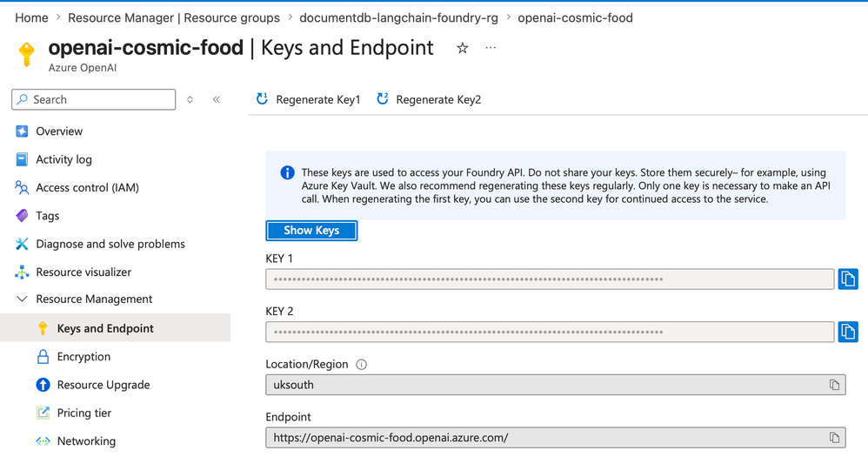Viewport: 868px width, 464px height.
Task: Copy KEY 2 to clipboard
Action: pyautogui.click(x=847, y=332)
